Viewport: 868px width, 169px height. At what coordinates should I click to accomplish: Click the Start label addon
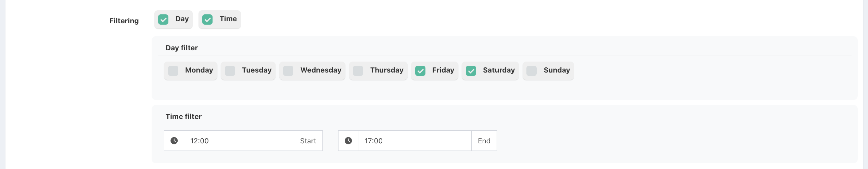pos(308,141)
